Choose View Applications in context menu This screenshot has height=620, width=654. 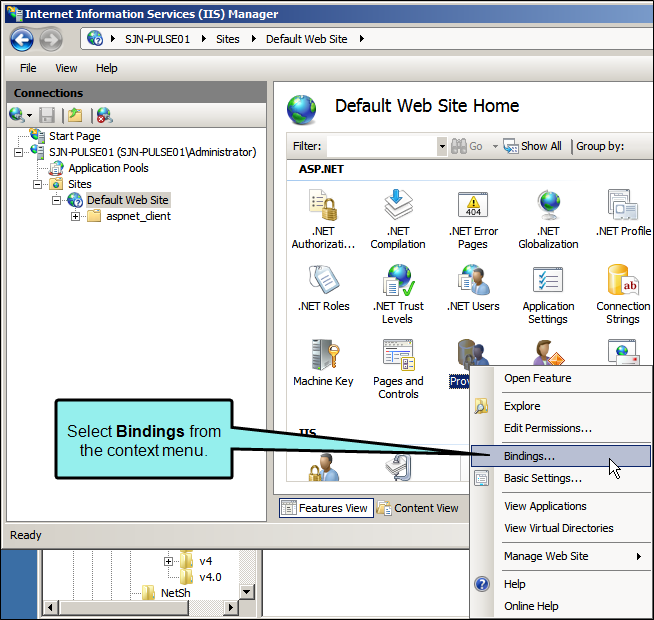[x=545, y=506]
